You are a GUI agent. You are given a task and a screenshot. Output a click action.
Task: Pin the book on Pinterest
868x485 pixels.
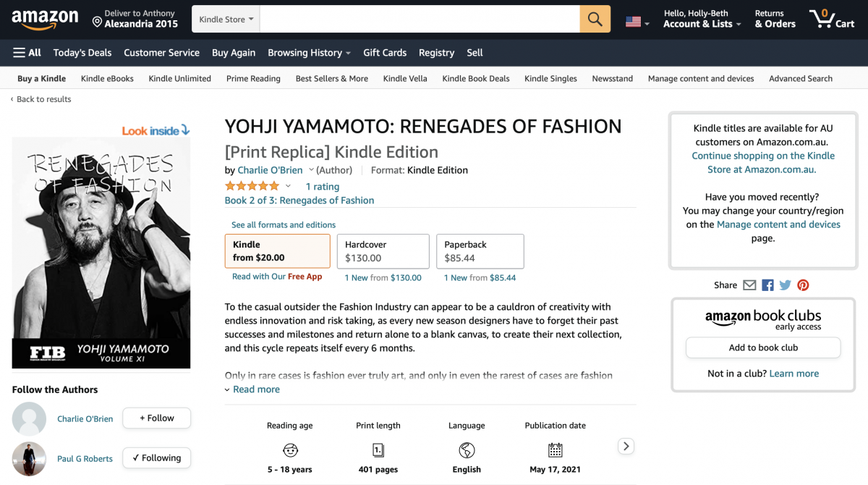click(803, 285)
